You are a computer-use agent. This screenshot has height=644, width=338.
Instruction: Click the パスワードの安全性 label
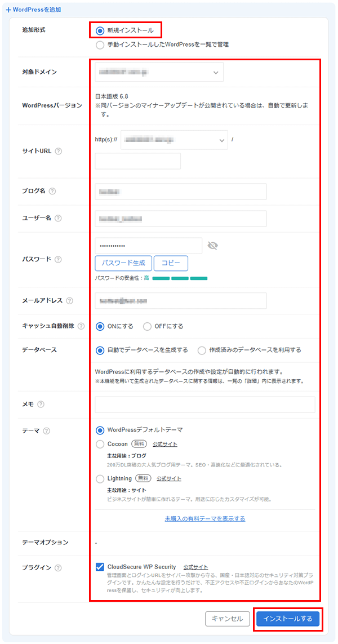(x=118, y=278)
